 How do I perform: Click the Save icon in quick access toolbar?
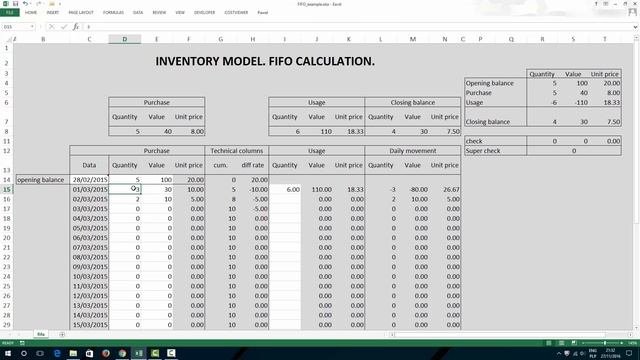click(x=15, y=4)
